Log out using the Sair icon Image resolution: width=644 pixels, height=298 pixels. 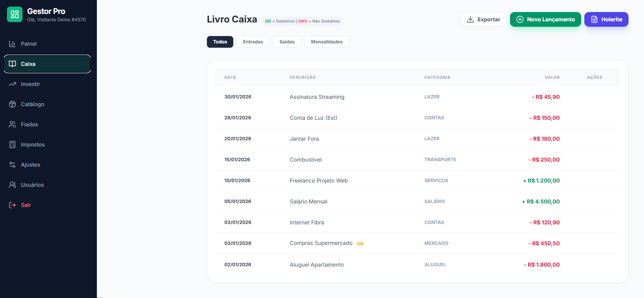tap(12, 205)
